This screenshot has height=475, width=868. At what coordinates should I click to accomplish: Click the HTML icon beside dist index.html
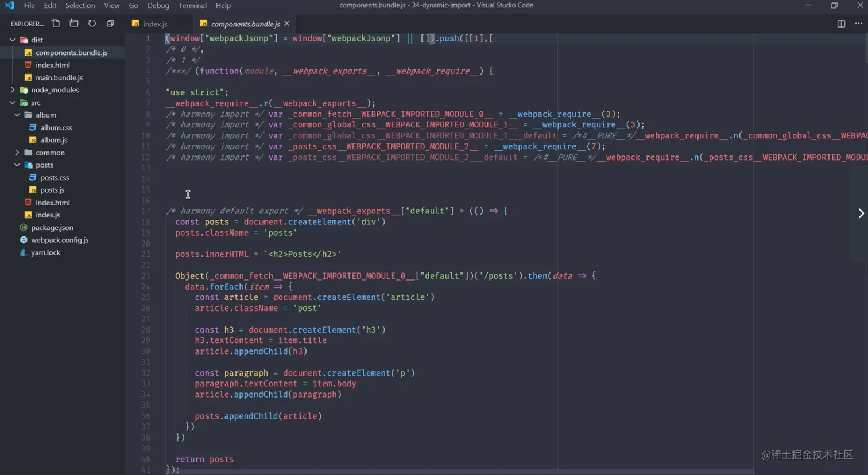[x=28, y=65]
